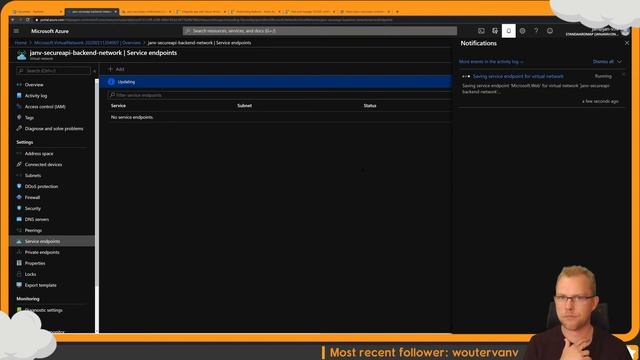Open Private endpoints settings

(x=42, y=253)
